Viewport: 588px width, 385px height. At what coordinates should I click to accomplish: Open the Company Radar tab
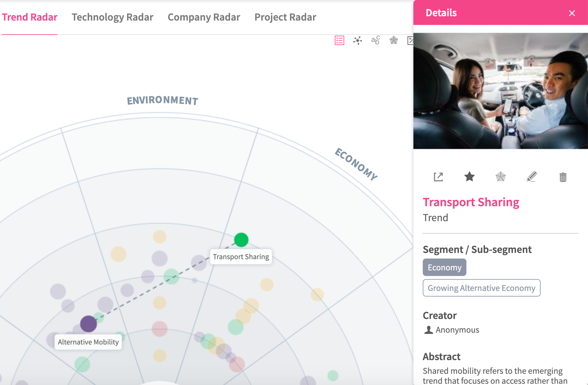(204, 17)
